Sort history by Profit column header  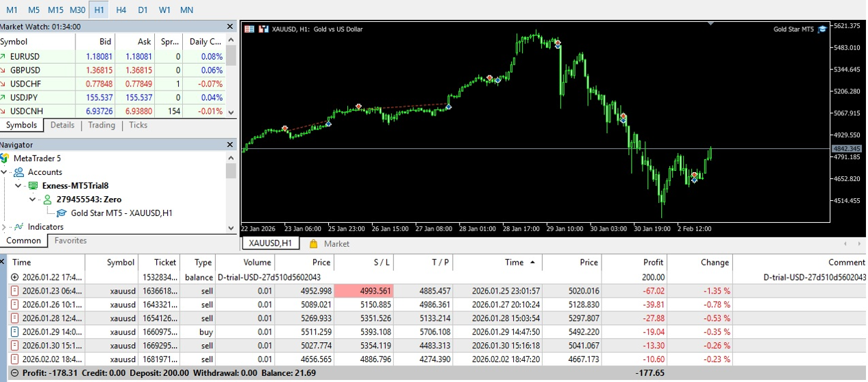click(634, 262)
